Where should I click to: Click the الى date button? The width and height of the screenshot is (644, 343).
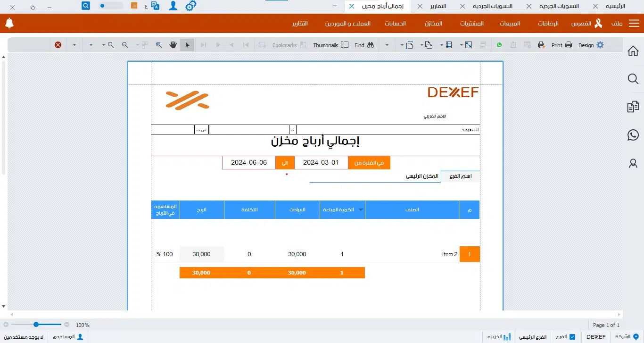[285, 162]
